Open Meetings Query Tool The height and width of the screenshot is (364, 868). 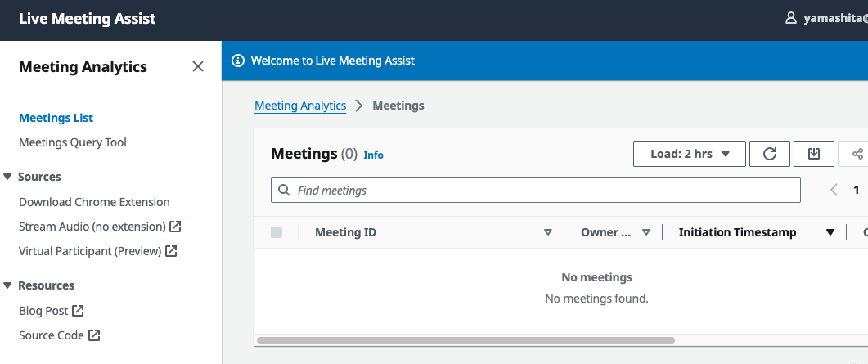coord(73,142)
